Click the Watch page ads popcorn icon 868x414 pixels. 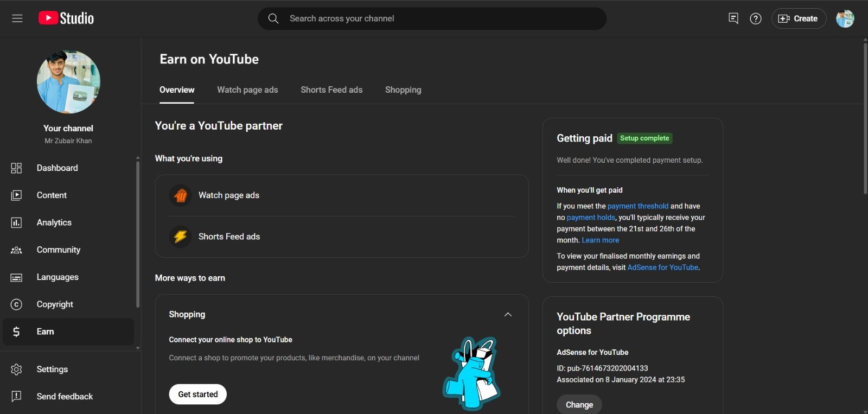[181, 195]
